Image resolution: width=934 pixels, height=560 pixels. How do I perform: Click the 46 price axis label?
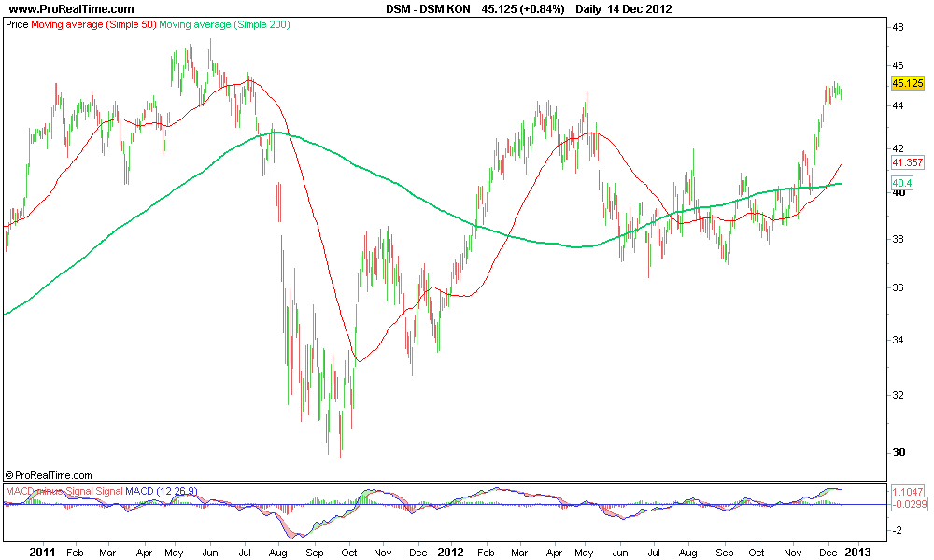click(899, 65)
